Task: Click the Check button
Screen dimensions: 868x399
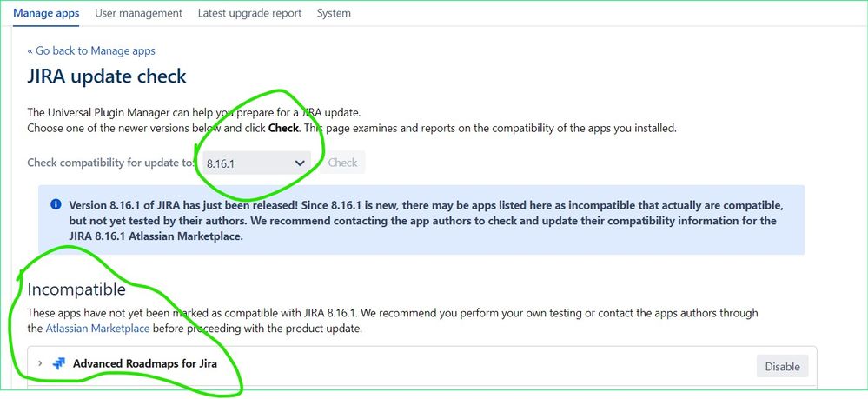Action: click(x=342, y=163)
